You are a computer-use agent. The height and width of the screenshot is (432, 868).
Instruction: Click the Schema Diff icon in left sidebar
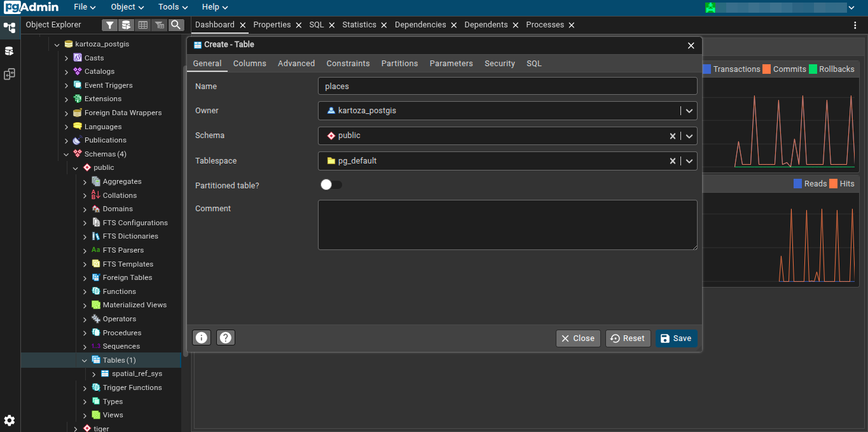coord(10,74)
